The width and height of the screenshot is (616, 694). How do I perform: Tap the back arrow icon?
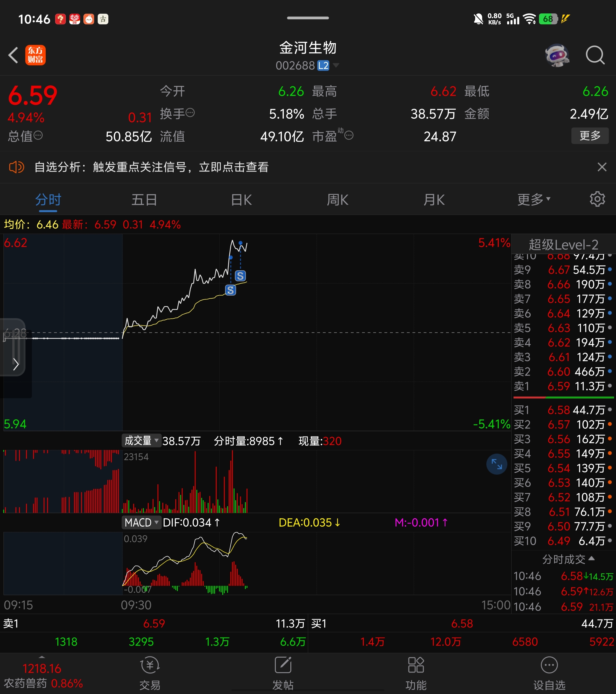coord(13,55)
